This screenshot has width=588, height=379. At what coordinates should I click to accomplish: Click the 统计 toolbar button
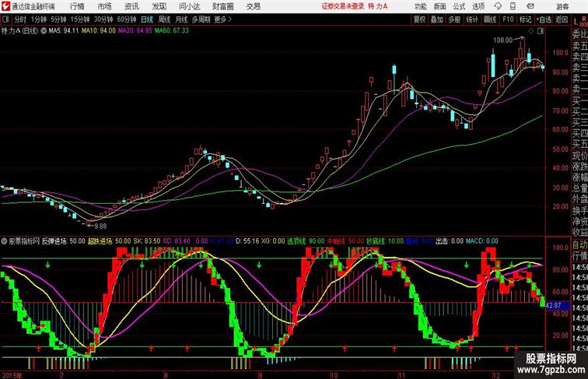(472, 19)
